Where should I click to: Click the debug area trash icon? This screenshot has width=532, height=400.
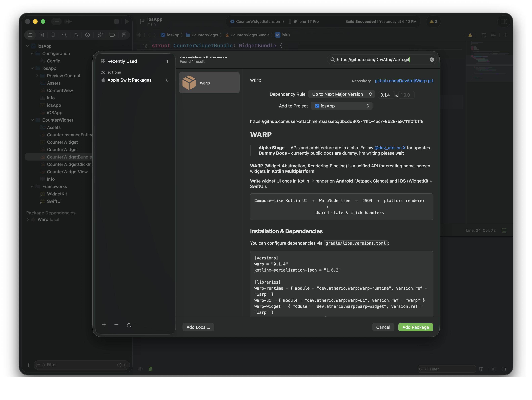(x=481, y=369)
